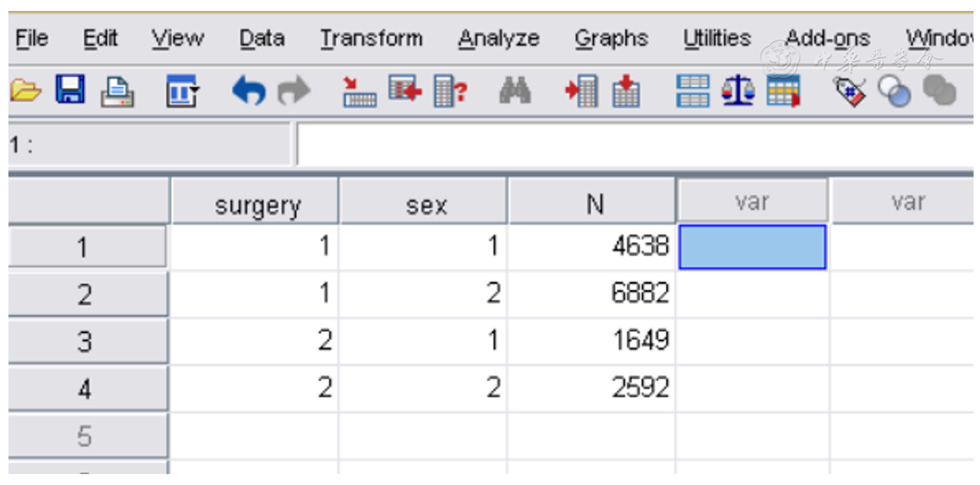This screenshot has width=980, height=485.
Task: Click the Open data document folder icon
Action: [25, 91]
